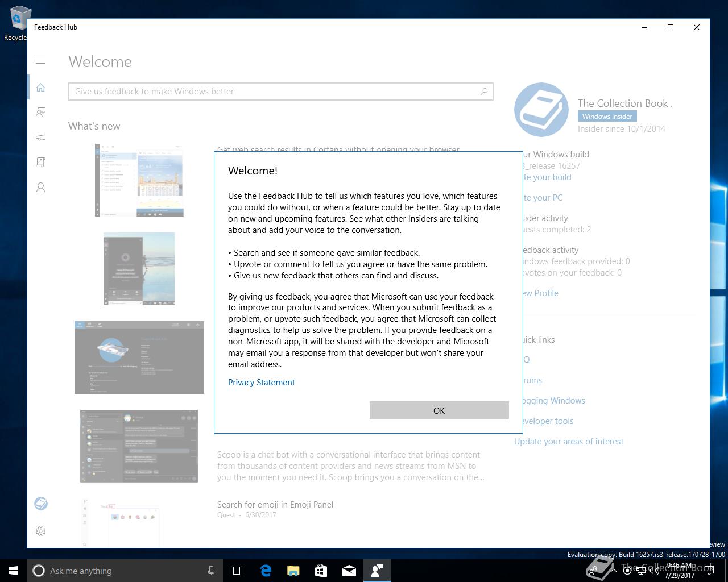Click the Windows Insider badge
The width and height of the screenshot is (728, 582).
point(607,116)
